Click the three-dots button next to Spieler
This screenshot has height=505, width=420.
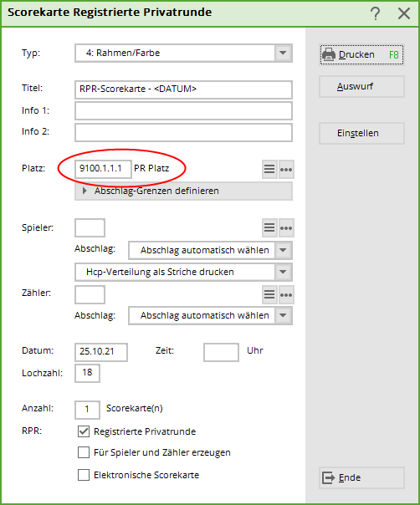(x=286, y=227)
